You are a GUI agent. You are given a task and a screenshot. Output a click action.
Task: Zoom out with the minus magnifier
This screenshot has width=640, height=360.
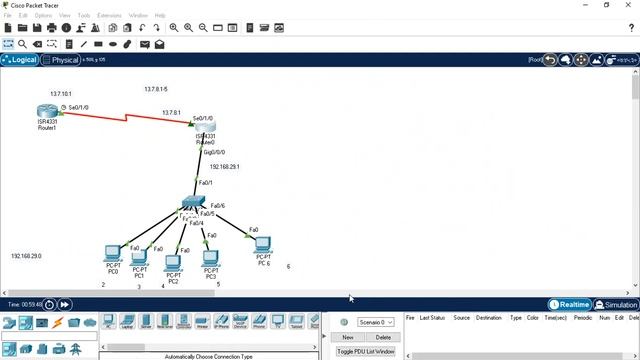coord(203,28)
